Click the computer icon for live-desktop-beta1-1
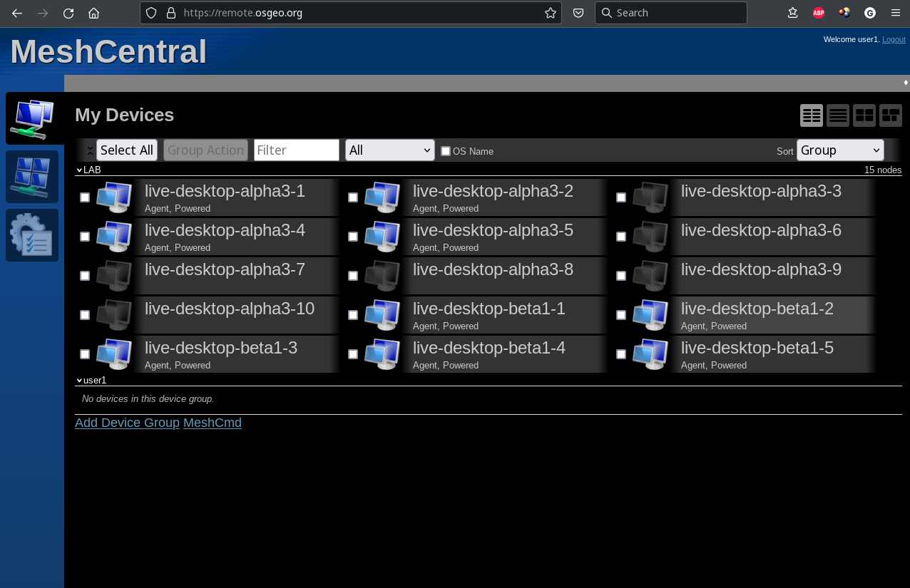The image size is (910, 588). pos(382,315)
